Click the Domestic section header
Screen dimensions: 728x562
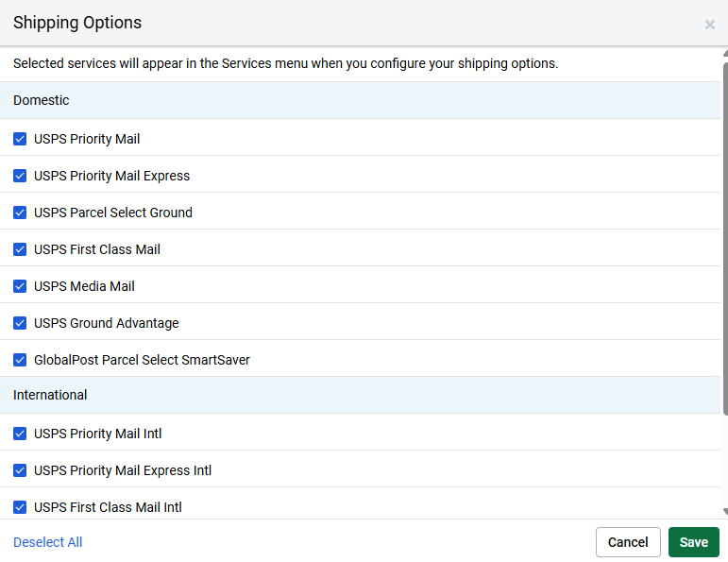361,100
